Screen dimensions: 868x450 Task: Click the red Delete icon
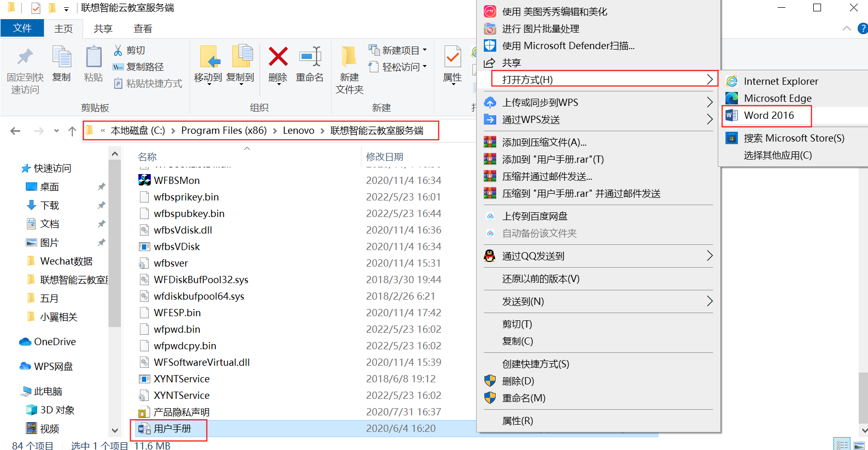coord(278,57)
